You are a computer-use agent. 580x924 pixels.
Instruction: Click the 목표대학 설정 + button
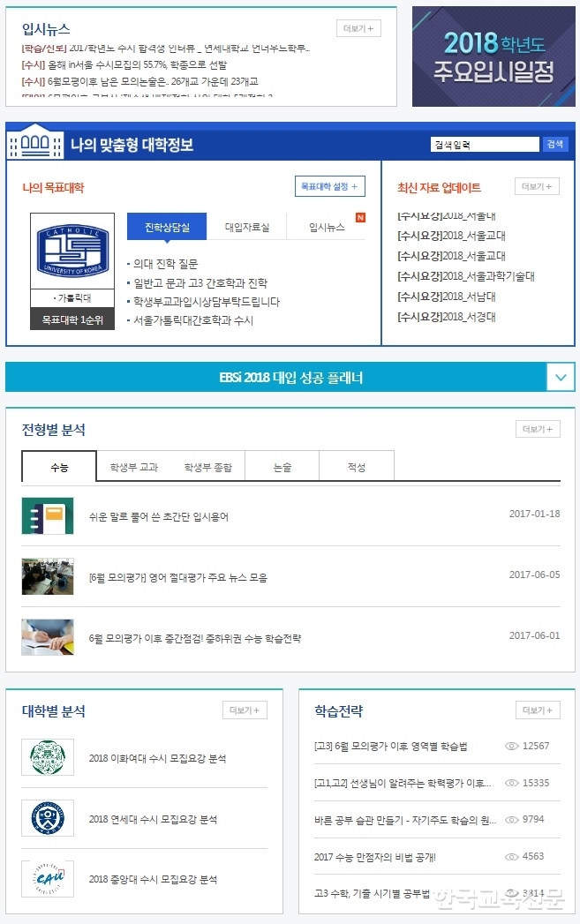(x=329, y=186)
